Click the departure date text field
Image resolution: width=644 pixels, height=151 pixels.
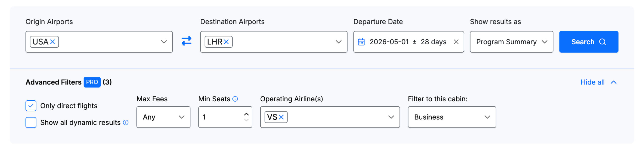pyautogui.click(x=408, y=42)
